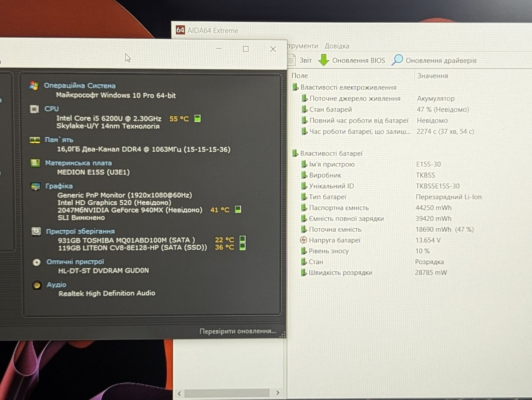The image size is (532, 400).
Task: Open the Аудіо section in Speccy
Action: pos(57,285)
